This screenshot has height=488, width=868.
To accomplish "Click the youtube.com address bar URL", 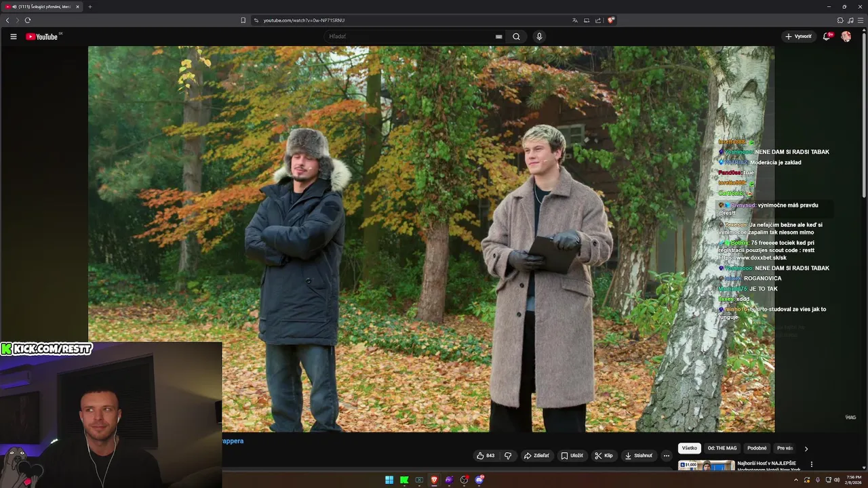I will pyautogui.click(x=304, y=20).
